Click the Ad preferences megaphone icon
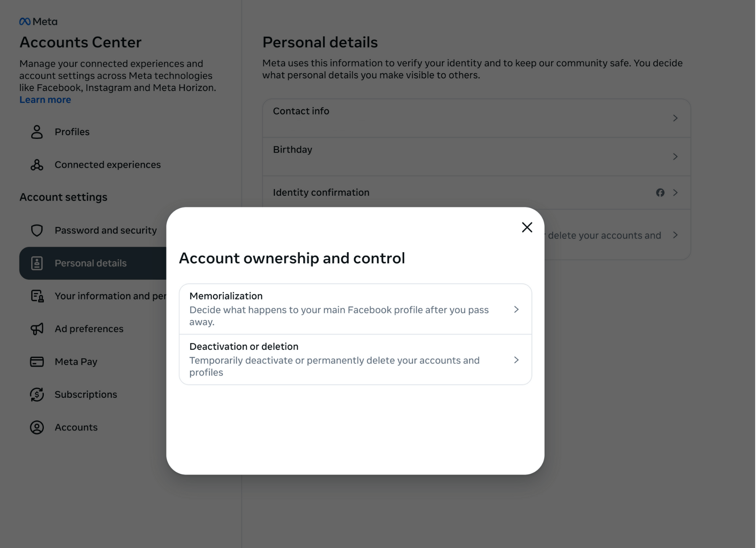 pyautogui.click(x=37, y=329)
